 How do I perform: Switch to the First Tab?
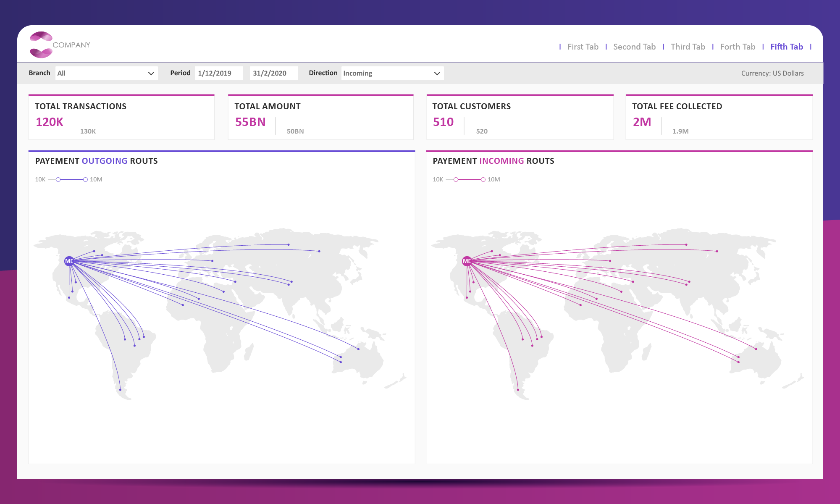coord(583,47)
